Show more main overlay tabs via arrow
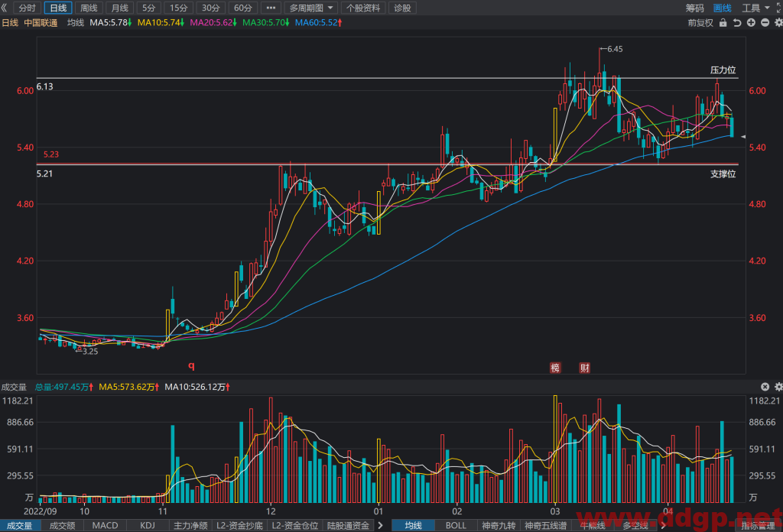Viewport: 783px width, 532px height. pos(663,526)
